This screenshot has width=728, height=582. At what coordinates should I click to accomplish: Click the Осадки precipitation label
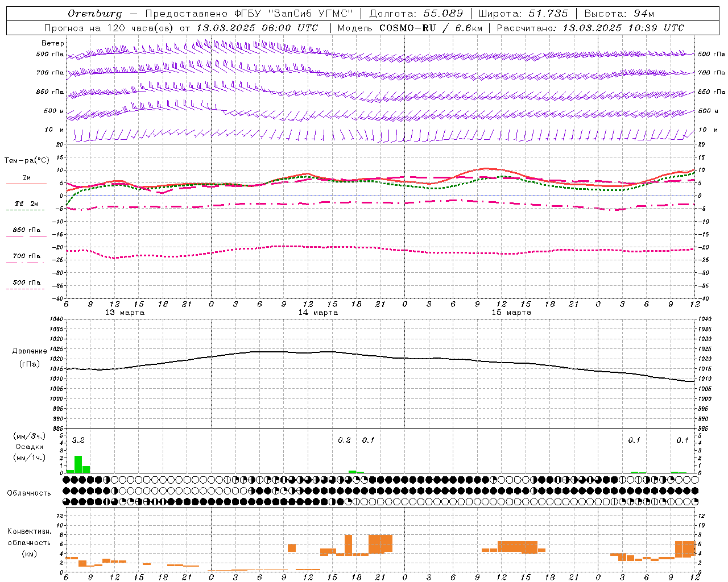[29, 447]
